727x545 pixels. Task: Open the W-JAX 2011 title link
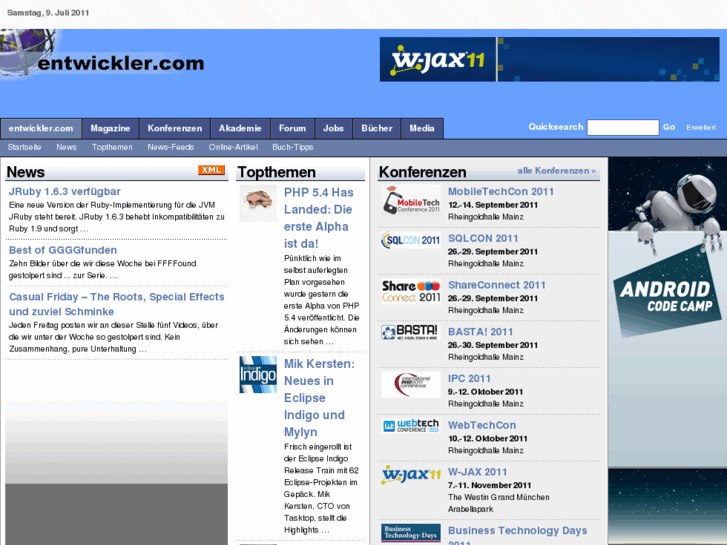(x=477, y=472)
